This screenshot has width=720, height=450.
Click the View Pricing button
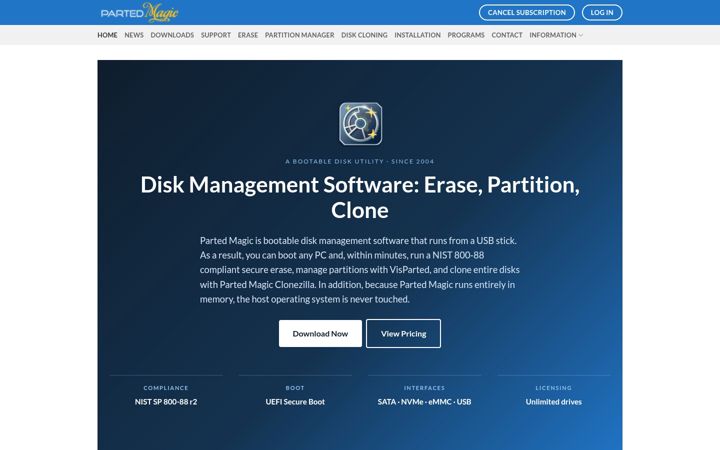403,333
